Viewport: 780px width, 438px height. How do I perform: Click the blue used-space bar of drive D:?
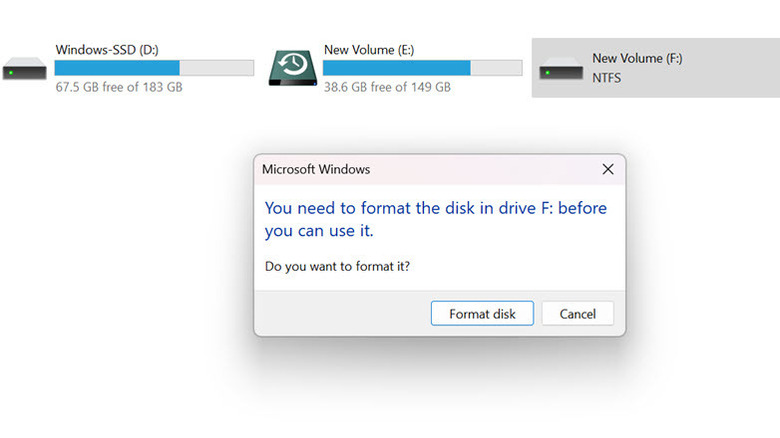tap(116, 68)
